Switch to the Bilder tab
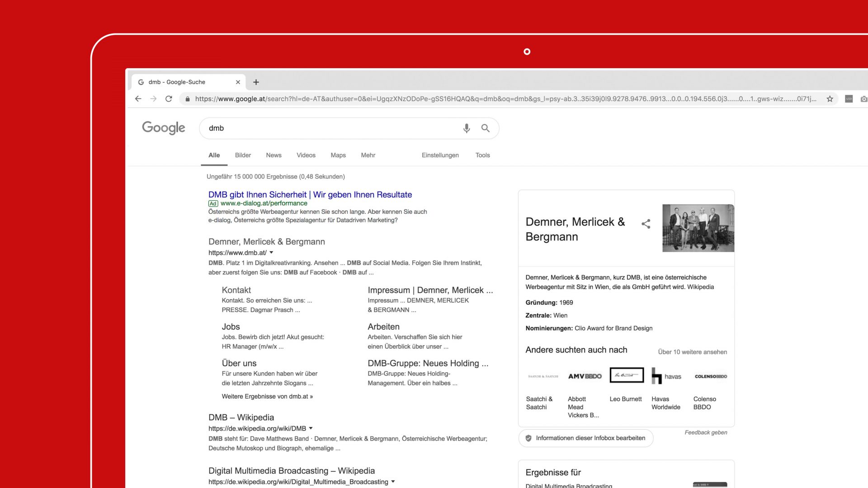The height and width of the screenshot is (488, 868). coord(243,155)
